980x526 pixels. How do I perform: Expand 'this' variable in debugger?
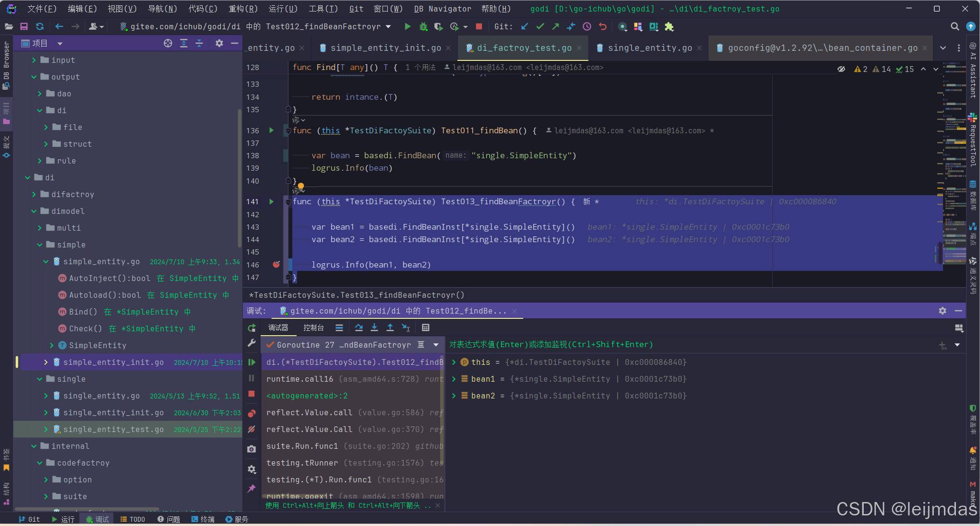click(454, 362)
